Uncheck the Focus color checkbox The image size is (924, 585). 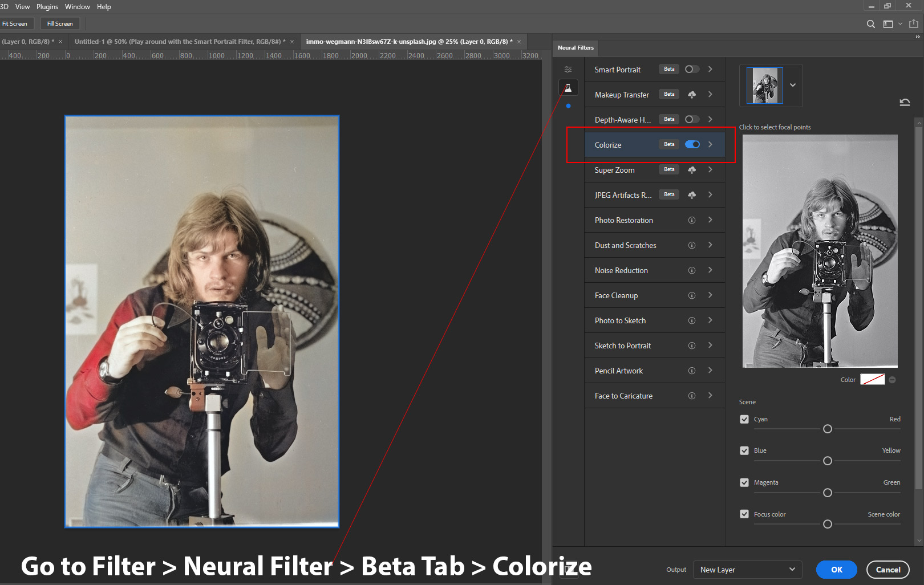744,514
